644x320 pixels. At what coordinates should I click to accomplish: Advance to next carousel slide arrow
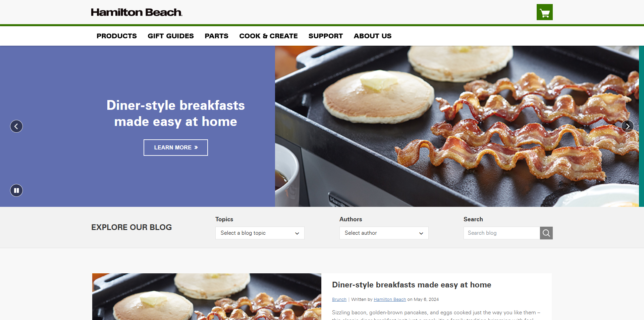(x=627, y=126)
